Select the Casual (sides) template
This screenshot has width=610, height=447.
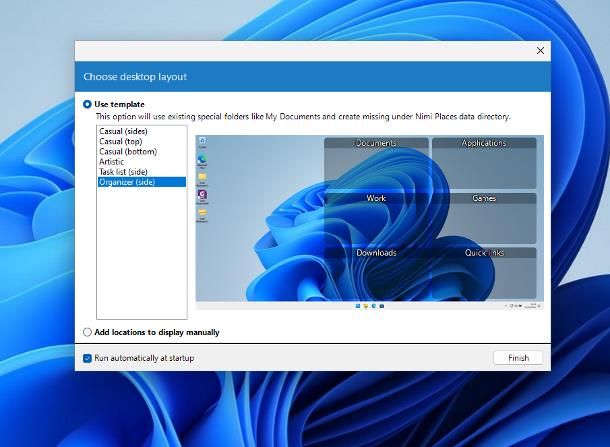pyautogui.click(x=142, y=131)
